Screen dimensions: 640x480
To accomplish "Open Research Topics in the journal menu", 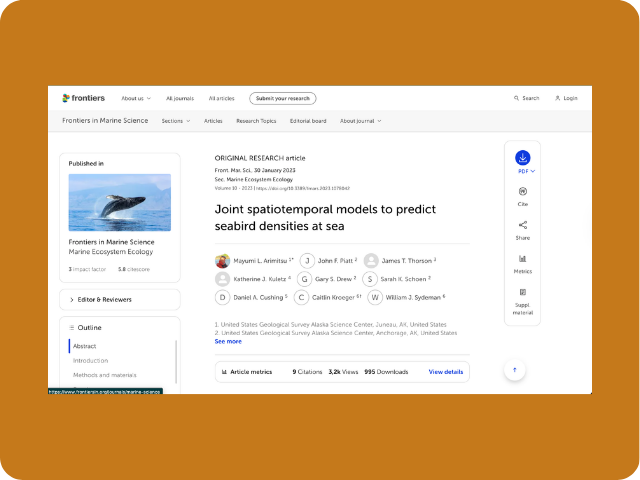I will tap(256, 121).
